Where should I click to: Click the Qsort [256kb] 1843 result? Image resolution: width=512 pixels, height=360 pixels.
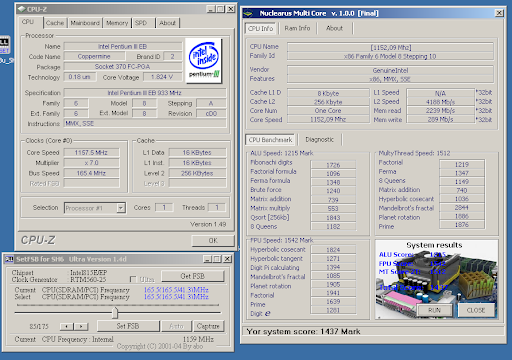coord(333,218)
